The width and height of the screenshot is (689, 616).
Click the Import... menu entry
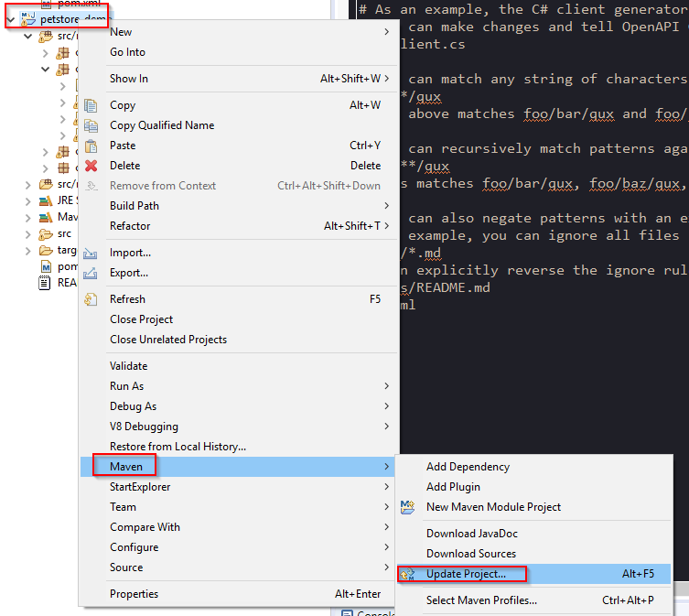(x=240, y=254)
